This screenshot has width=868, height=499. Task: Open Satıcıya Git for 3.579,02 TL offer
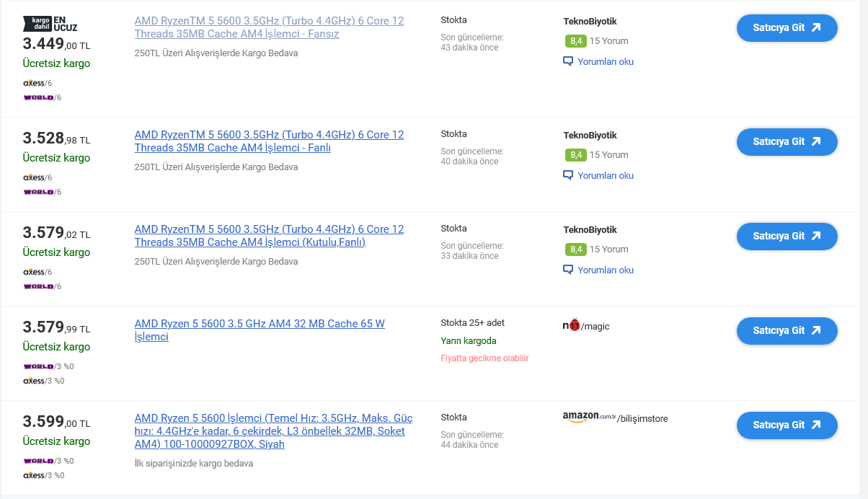(787, 237)
